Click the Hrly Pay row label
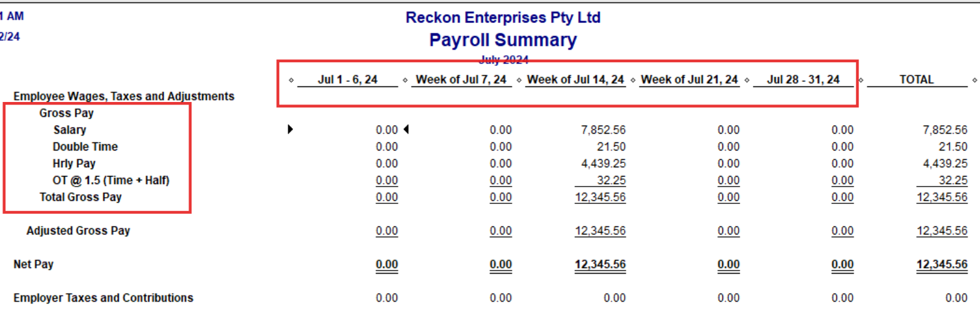 click(x=74, y=164)
